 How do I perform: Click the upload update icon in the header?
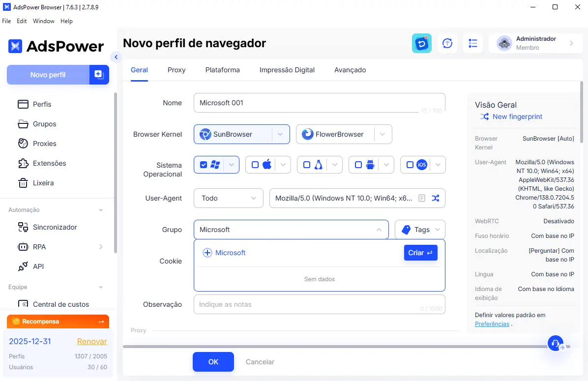pos(447,43)
